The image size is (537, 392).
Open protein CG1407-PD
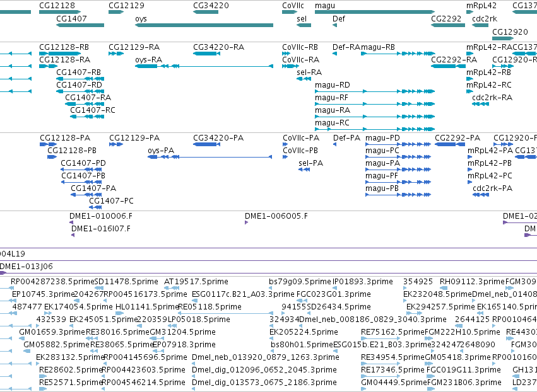coord(83,163)
